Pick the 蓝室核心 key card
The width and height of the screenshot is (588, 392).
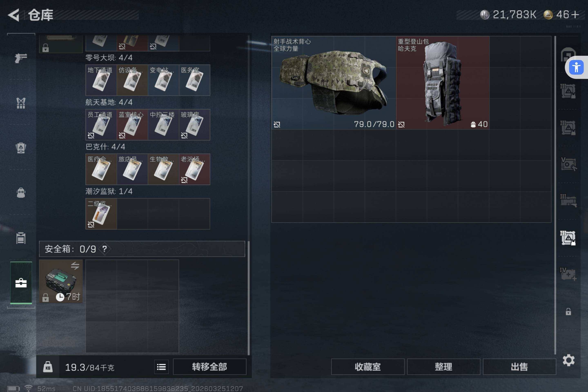(132, 125)
